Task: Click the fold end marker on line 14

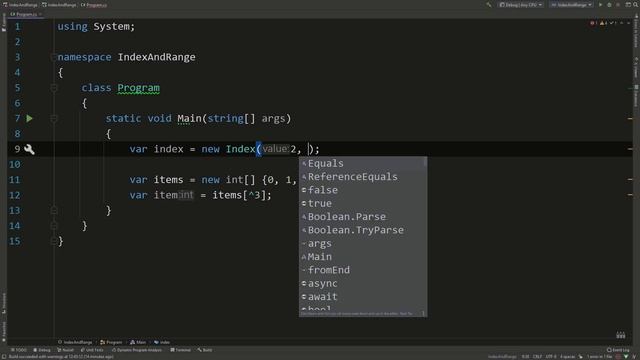Action: coord(53,226)
